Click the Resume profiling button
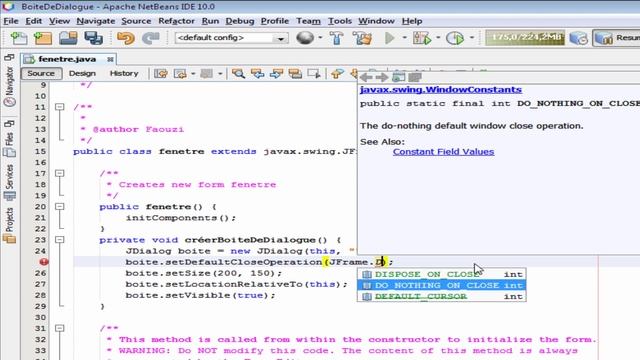640x360 pixels. [x=617, y=38]
